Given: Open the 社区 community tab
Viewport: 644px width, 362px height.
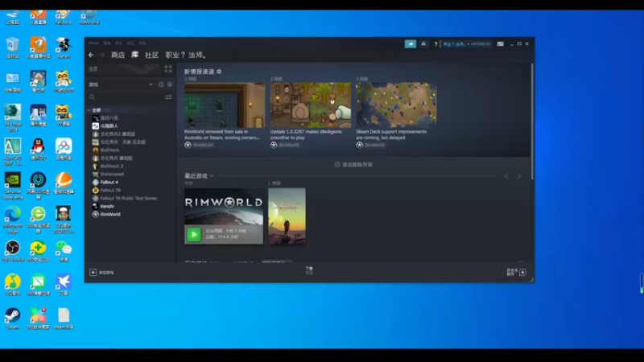Looking at the screenshot, I should (151, 55).
